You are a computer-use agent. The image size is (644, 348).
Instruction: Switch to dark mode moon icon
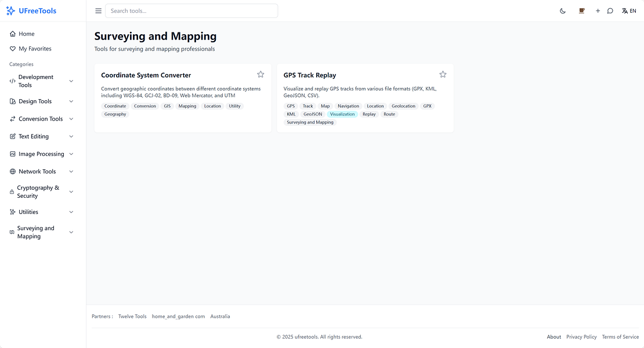(563, 10)
